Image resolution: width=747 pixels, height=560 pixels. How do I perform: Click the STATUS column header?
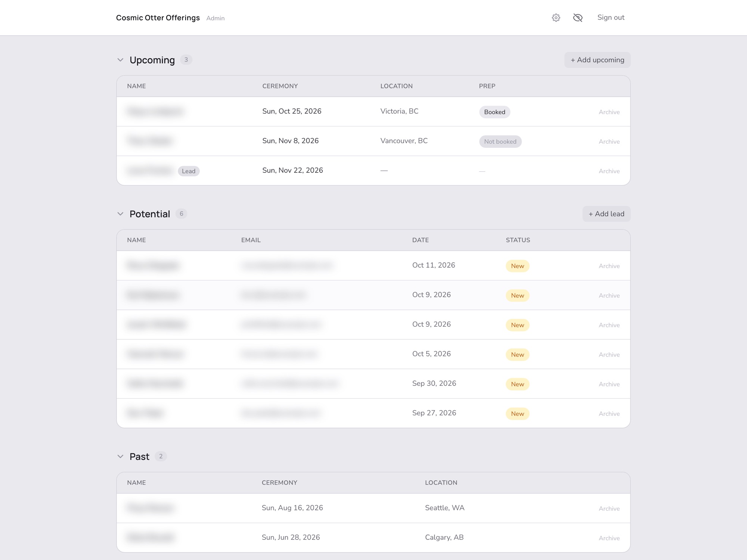coord(518,240)
